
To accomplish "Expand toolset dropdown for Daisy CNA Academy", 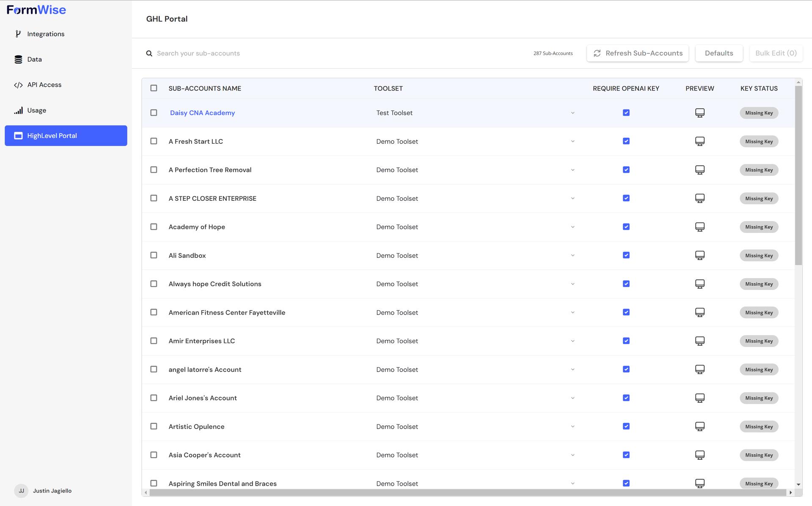I will pyautogui.click(x=572, y=113).
